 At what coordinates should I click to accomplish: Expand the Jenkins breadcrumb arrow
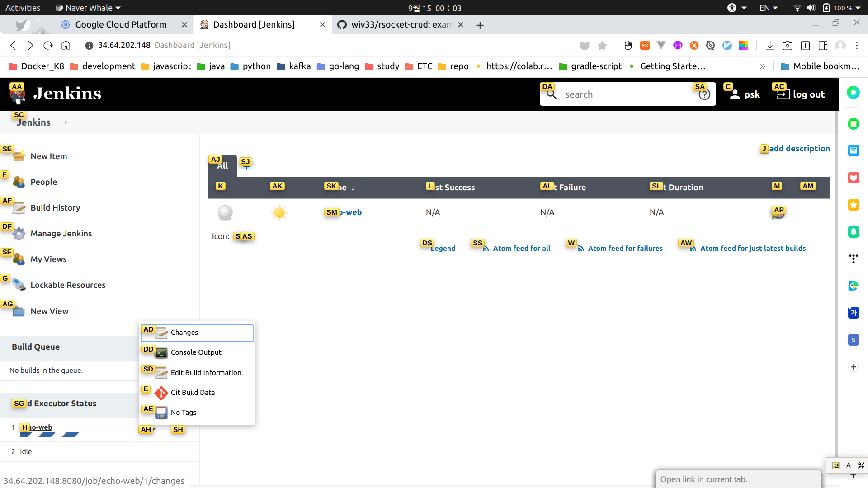(66, 122)
